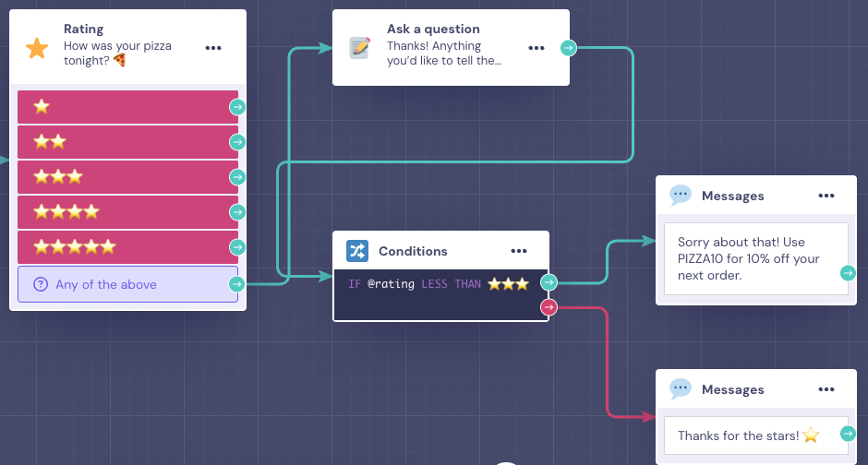Open the Ask a question three-dot menu

(536, 48)
